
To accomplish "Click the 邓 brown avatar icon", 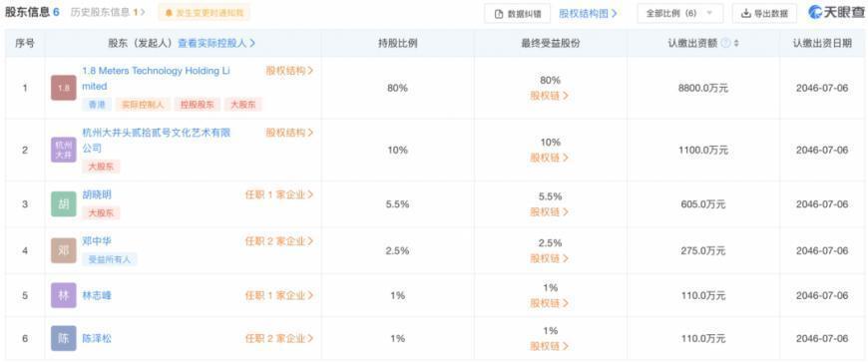I will (x=64, y=250).
